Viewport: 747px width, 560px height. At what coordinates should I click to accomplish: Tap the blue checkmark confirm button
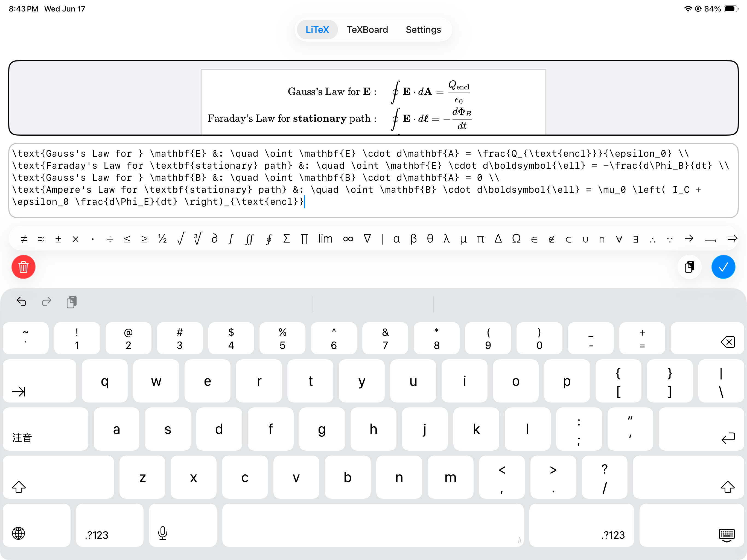[x=723, y=267]
